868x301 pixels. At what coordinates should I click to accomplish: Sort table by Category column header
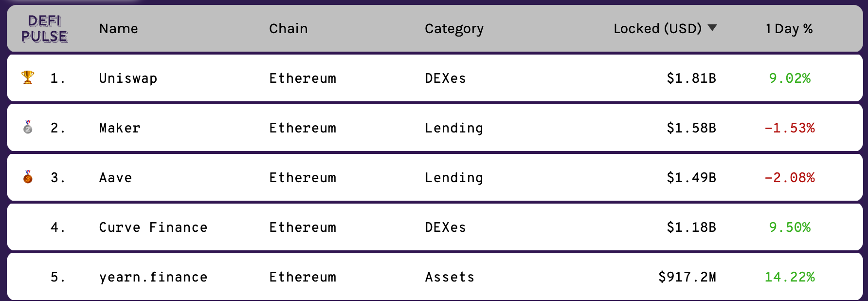tap(454, 29)
